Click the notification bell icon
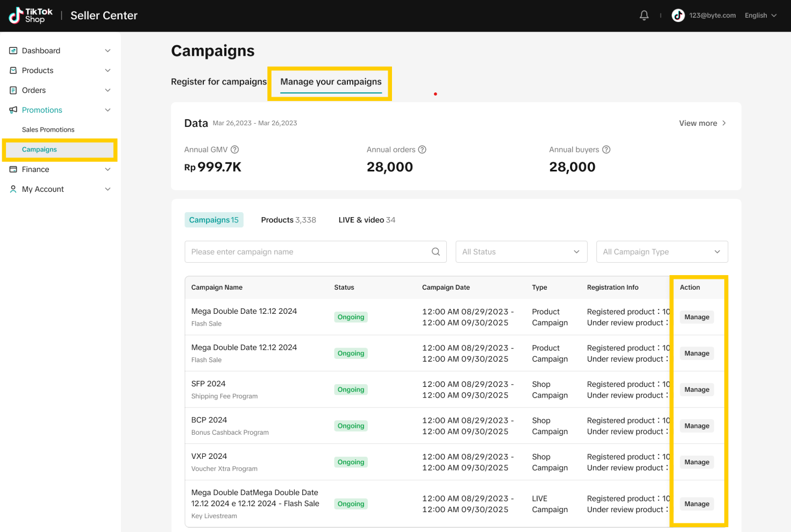The height and width of the screenshot is (532, 791). [644, 16]
